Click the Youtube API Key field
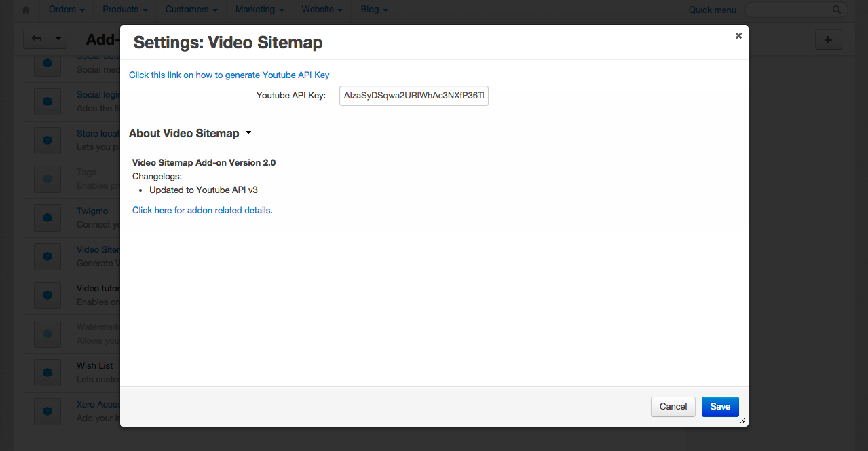Viewport: 868px width, 451px height. coord(414,96)
